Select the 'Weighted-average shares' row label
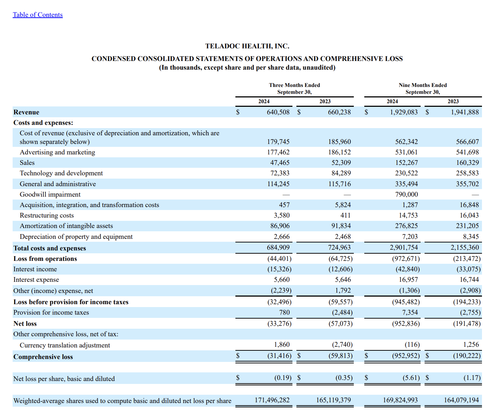This screenshot has width=504, height=420. (122, 401)
